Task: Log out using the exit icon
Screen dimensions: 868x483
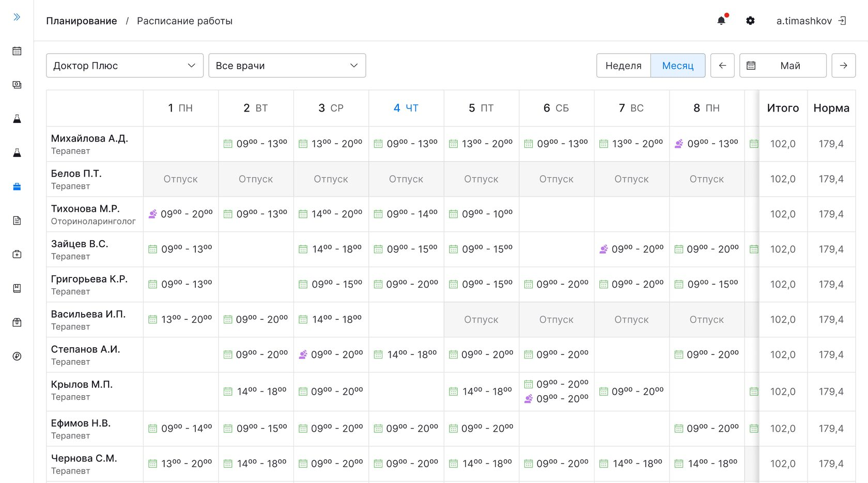Action: pyautogui.click(x=842, y=21)
